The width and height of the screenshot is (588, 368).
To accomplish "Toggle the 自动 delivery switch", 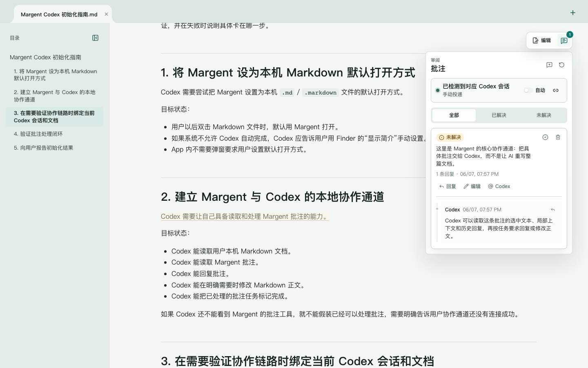I will click(528, 90).
